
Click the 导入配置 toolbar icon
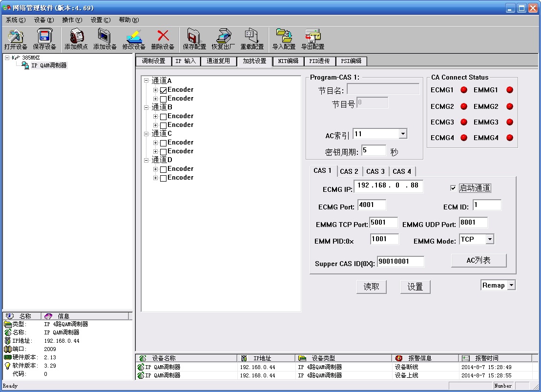tap(284, 39)
